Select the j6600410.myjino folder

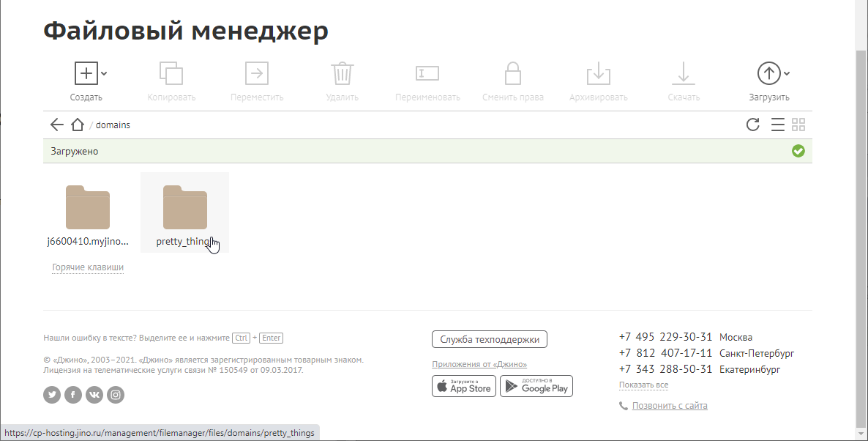coord(88,207)
